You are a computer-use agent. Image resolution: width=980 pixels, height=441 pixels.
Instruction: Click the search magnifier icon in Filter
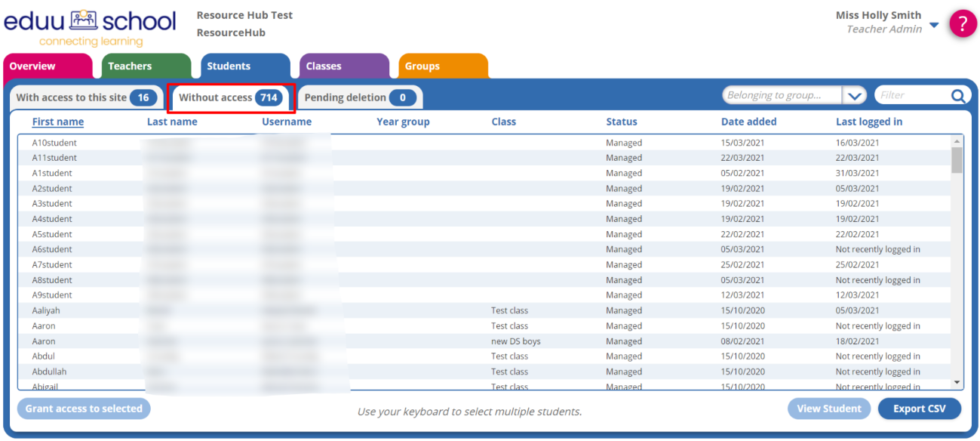coord(958,96)
